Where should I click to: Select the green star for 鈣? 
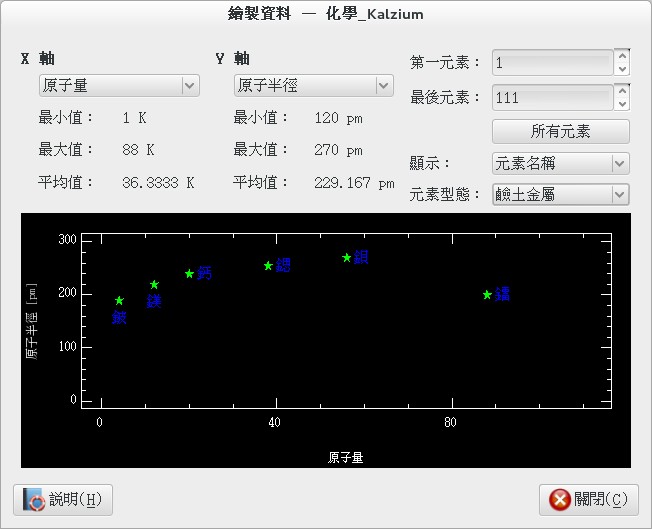point(189,274)
